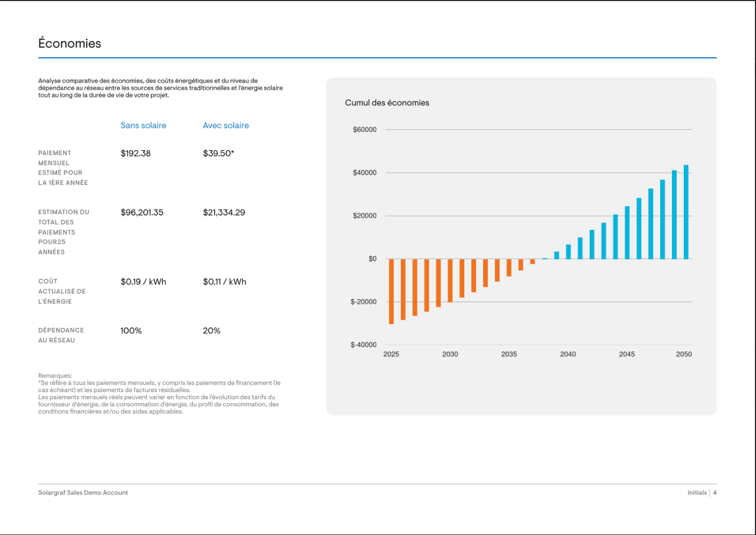Click the Dépendance au réseau row label

click(60, 335)
